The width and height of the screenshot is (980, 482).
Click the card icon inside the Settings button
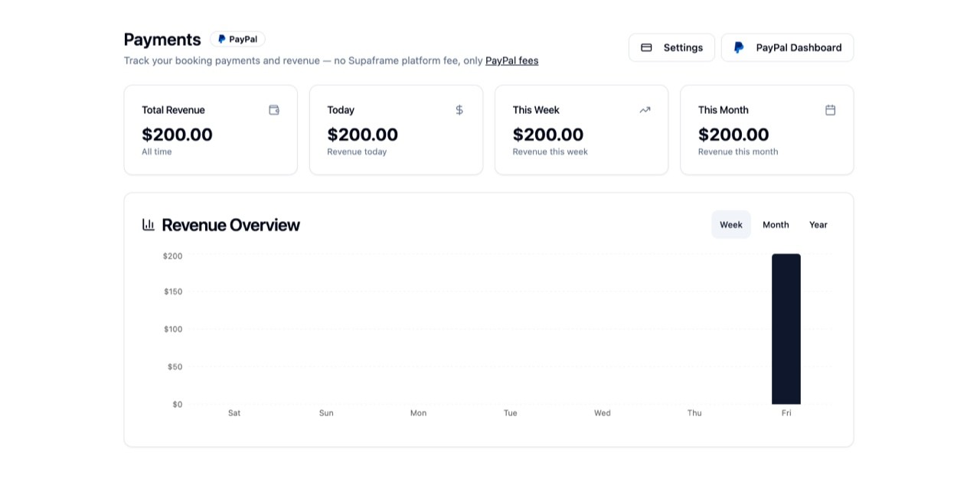[x=647, y=47]
